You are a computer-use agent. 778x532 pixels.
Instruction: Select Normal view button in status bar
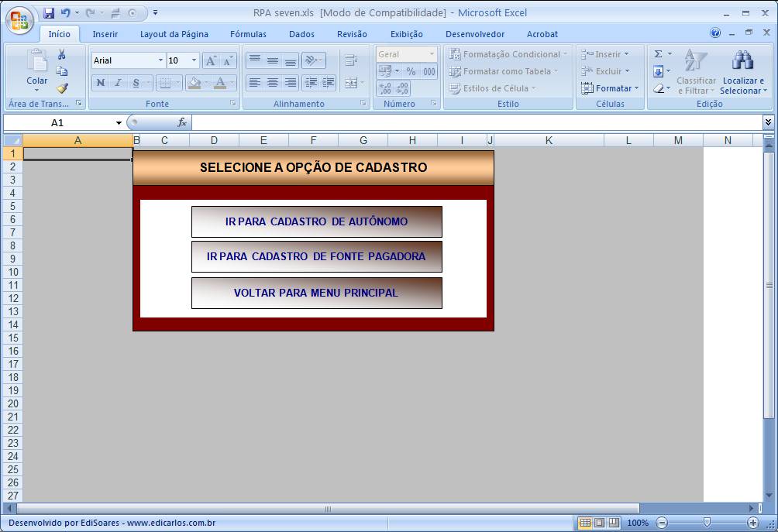point(585,523)
